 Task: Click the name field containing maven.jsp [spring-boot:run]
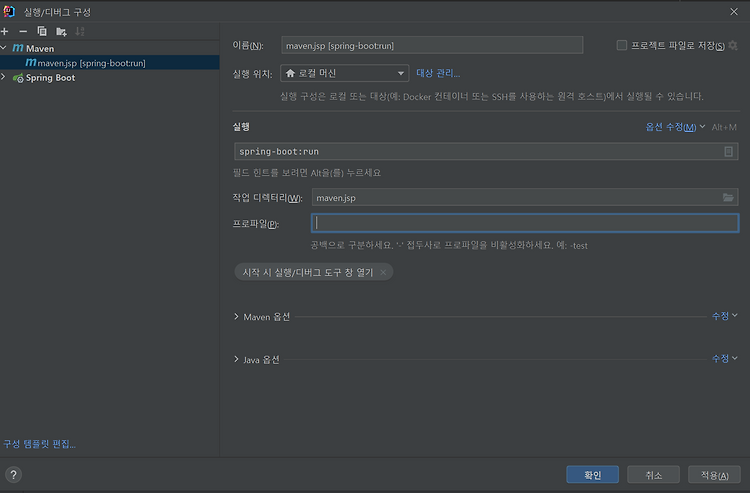pyautogui.click(x=432, y=45)
